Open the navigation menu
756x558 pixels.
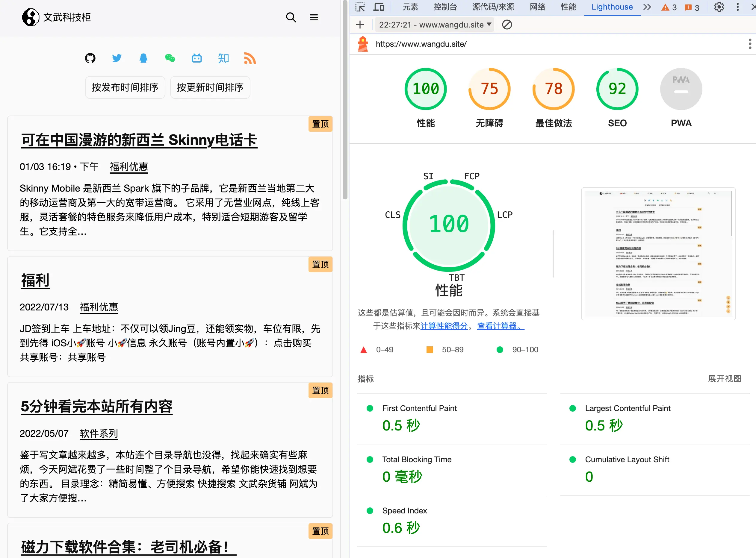314,18
